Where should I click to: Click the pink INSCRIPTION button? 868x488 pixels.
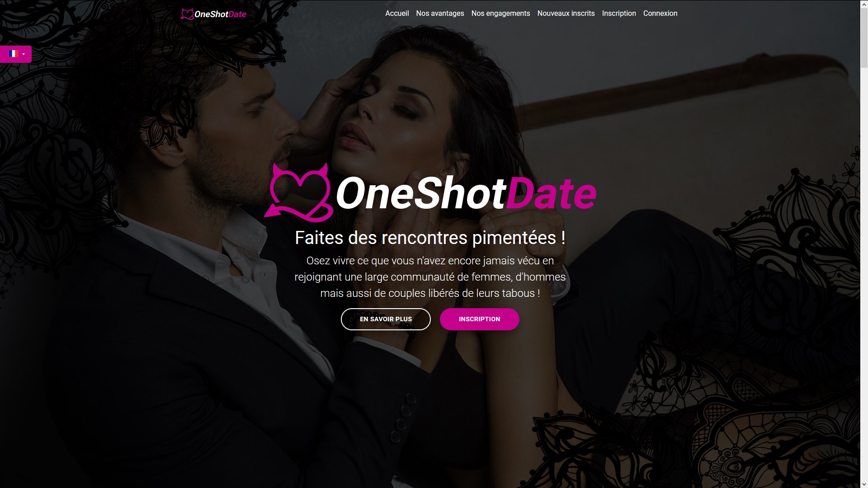[x=479, y=319]
